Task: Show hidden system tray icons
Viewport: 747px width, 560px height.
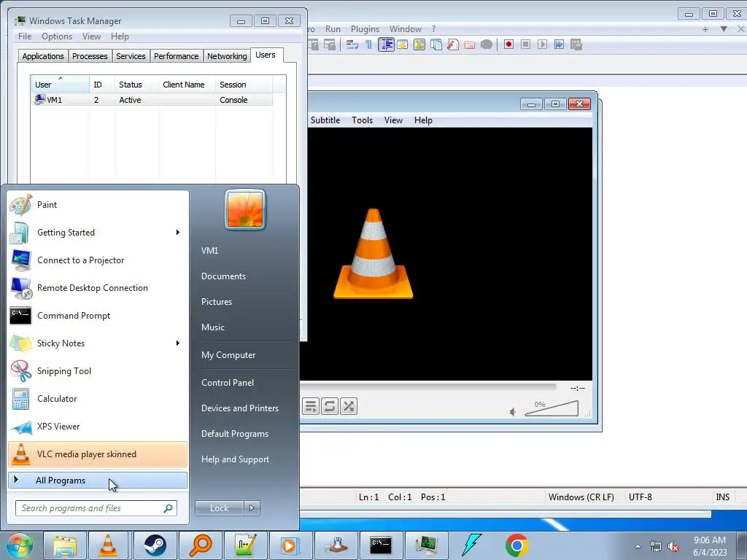Action: click(638, 545)
